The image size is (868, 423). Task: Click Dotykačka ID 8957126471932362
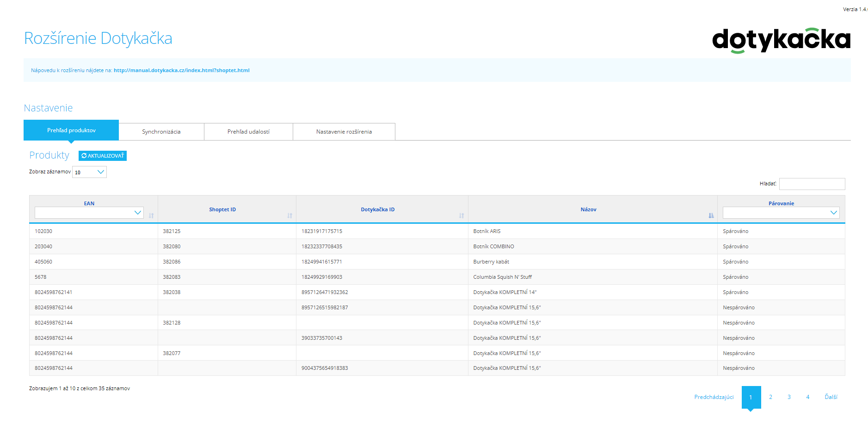tap(325, 292)
